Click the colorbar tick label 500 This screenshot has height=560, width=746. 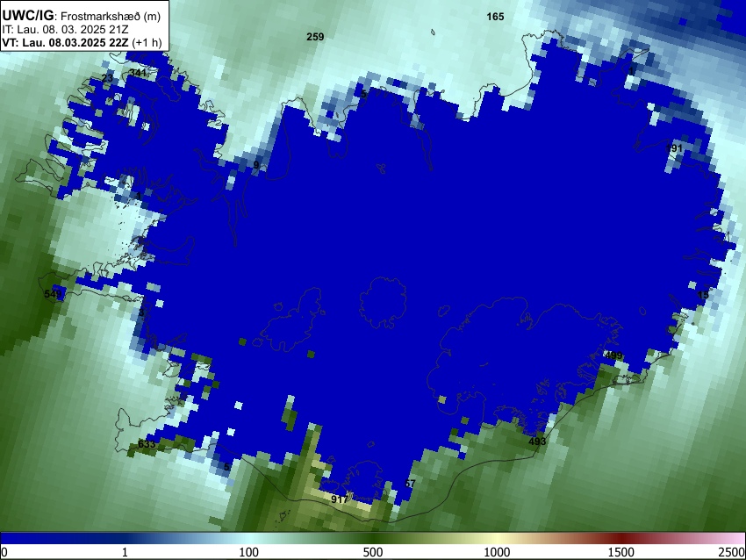373,552
